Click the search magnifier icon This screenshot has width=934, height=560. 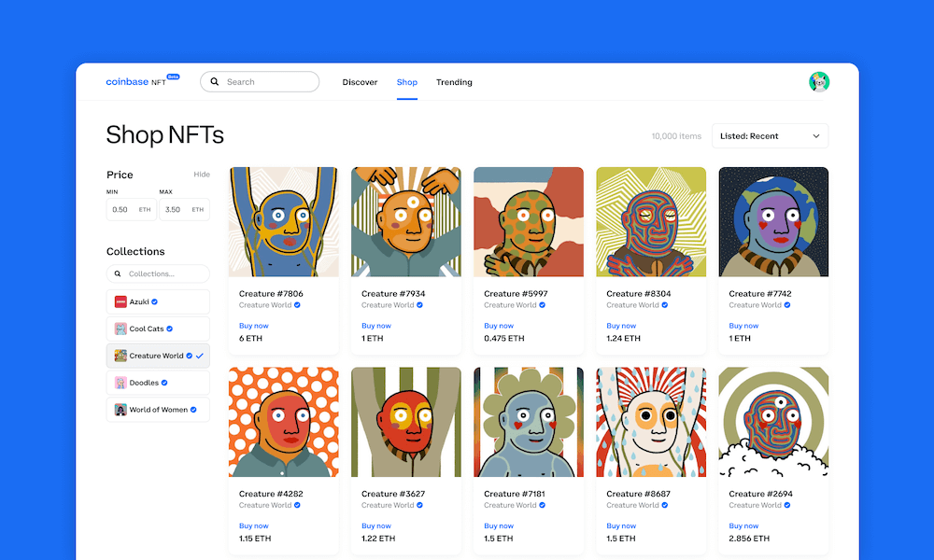tap(215, 82)
